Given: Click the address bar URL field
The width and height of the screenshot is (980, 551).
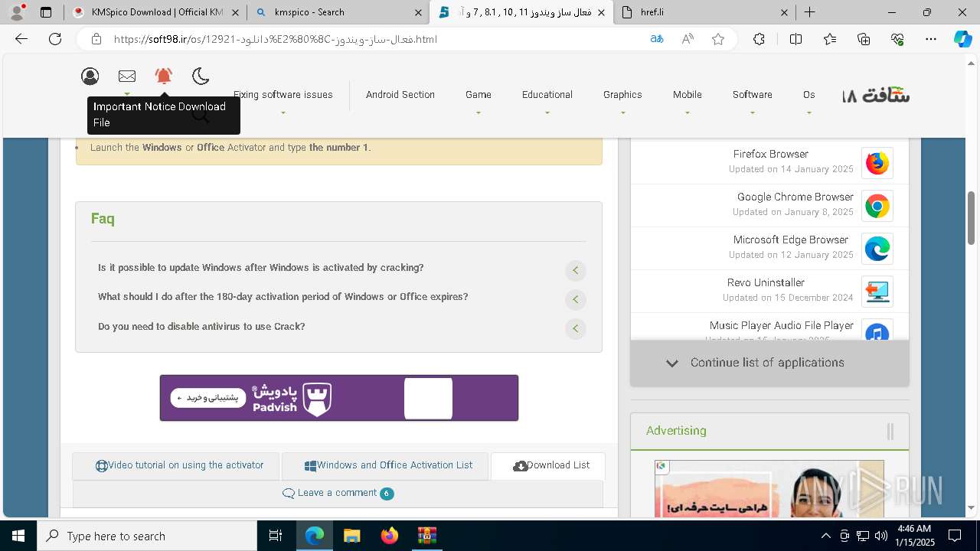Looking at the screenshot, I should [367, 39].
